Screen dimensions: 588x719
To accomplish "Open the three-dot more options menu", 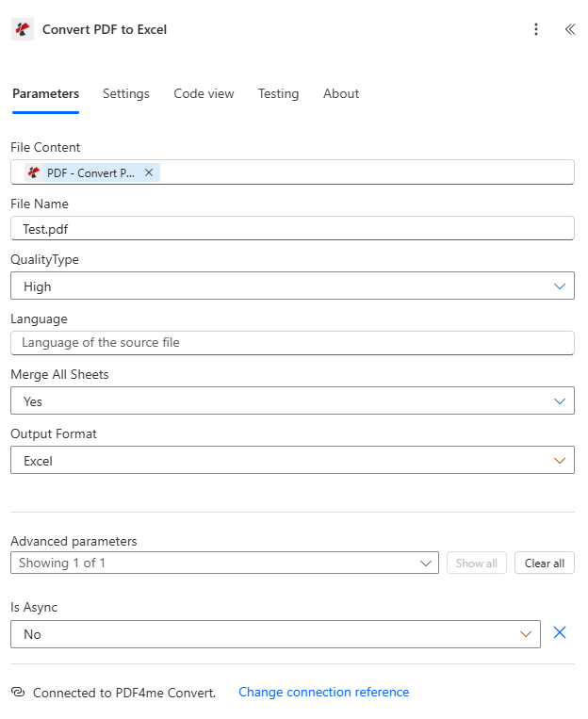I will 536,29.
